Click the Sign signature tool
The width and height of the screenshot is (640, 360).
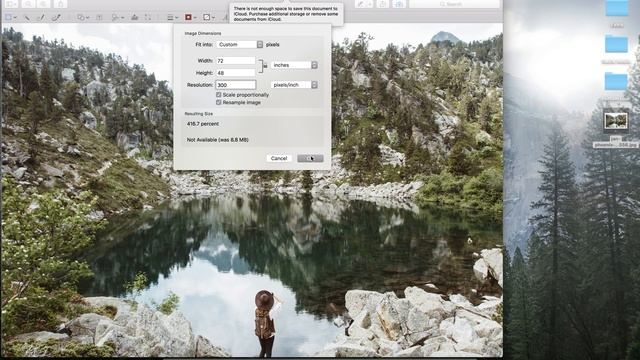point(116,18)
